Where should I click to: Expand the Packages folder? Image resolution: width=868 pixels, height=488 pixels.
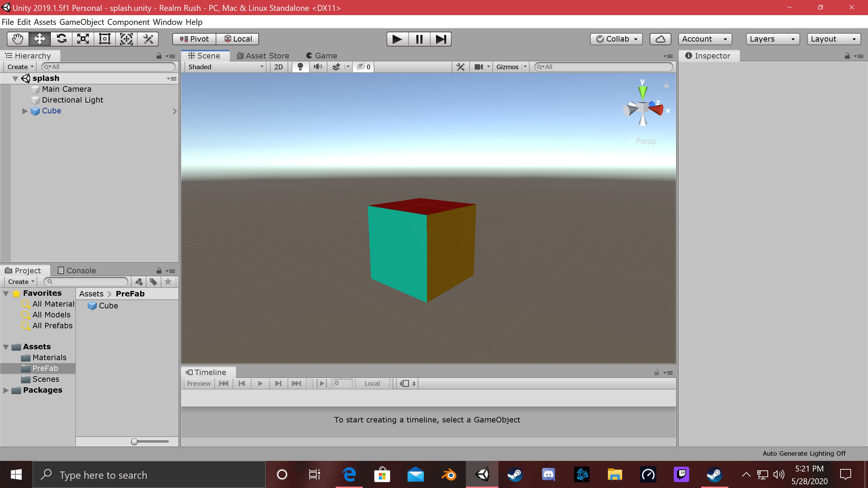click(5, 390)
